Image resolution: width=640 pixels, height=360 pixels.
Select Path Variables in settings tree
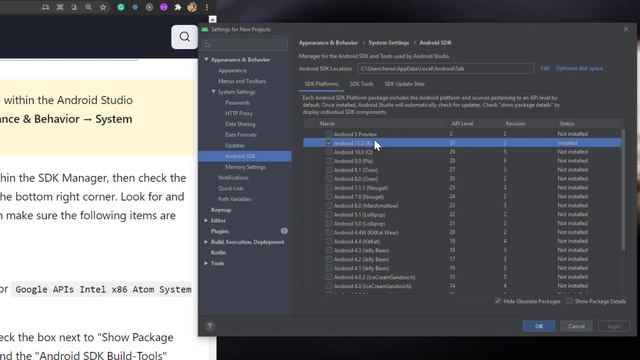pos(235,199)
